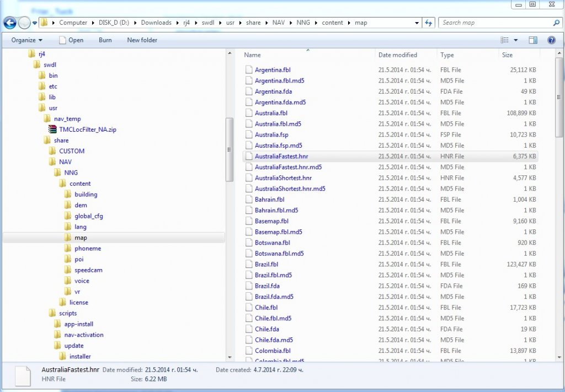Select the Brazil.fbl file

point(266,264)
